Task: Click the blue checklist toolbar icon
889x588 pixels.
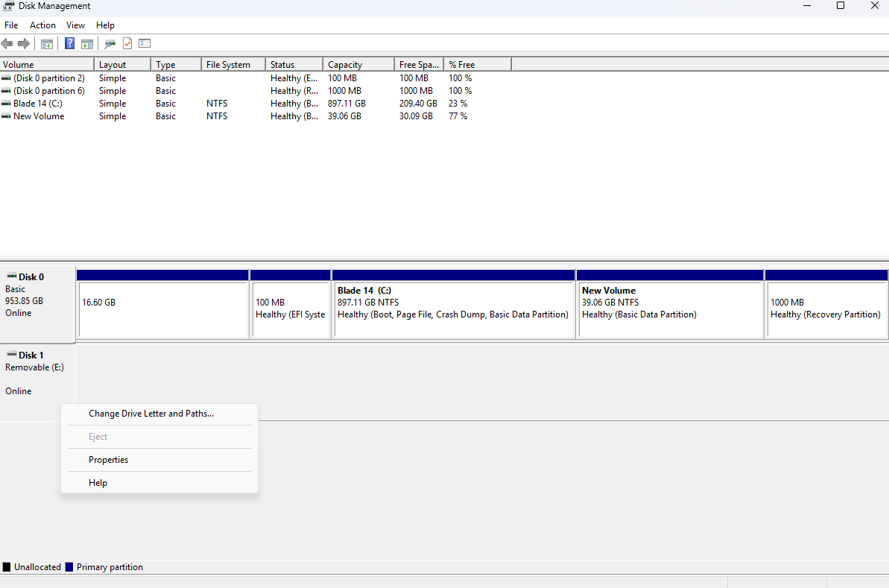Action: coord(144,42)
